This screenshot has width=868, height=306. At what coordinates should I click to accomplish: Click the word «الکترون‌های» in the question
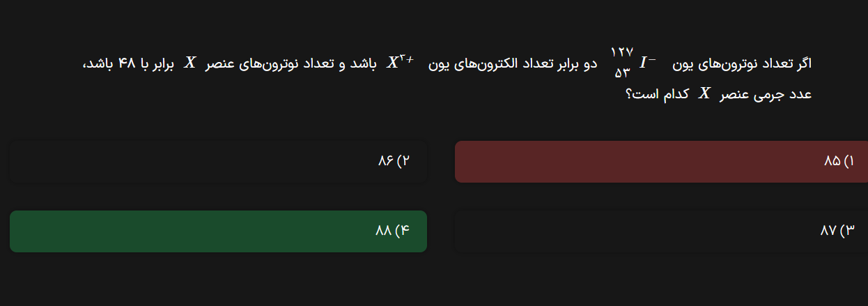coord(482,64)
